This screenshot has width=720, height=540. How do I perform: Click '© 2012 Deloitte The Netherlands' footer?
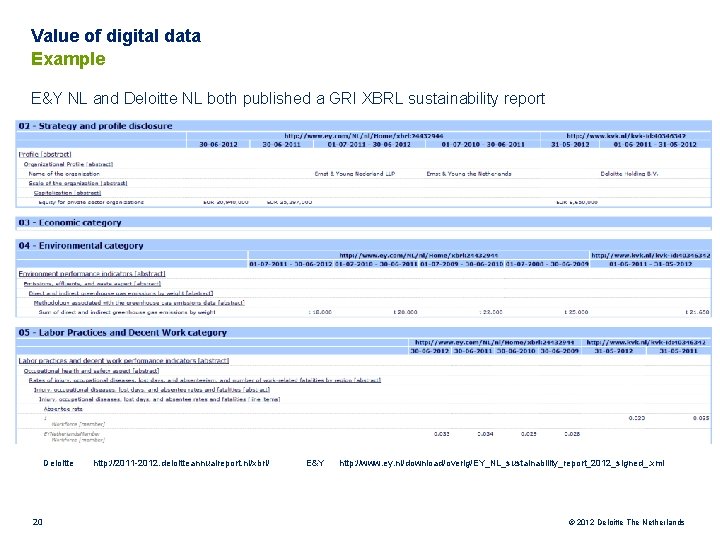tap(626, 522)
